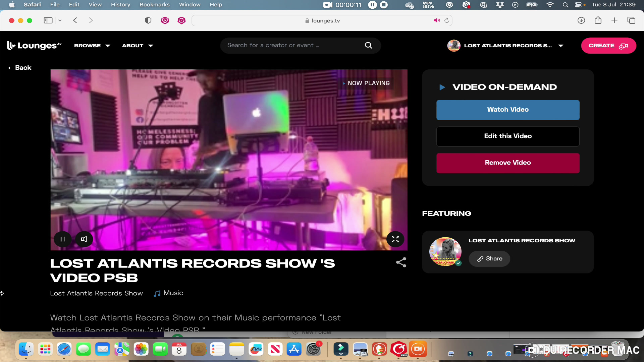Open Messages from the Dock
The width and height of the screenshot is (644, 362).
pyautogui.click(x=83, y=349)
